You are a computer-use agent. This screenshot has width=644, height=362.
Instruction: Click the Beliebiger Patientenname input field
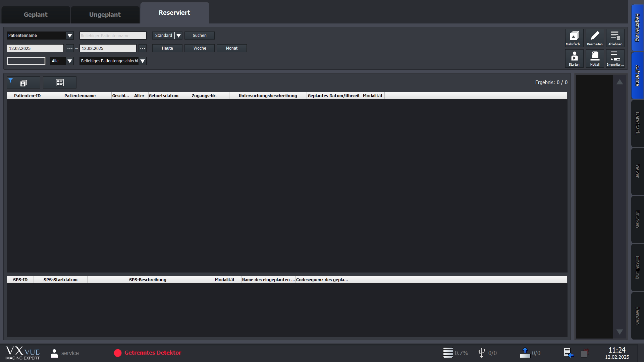pos(113,36)
